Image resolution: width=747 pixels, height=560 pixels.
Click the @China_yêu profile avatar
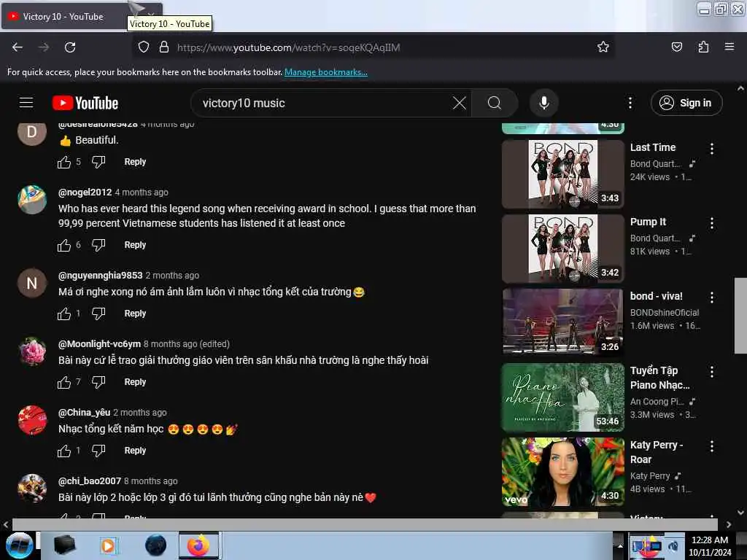[x=32, y=420]
